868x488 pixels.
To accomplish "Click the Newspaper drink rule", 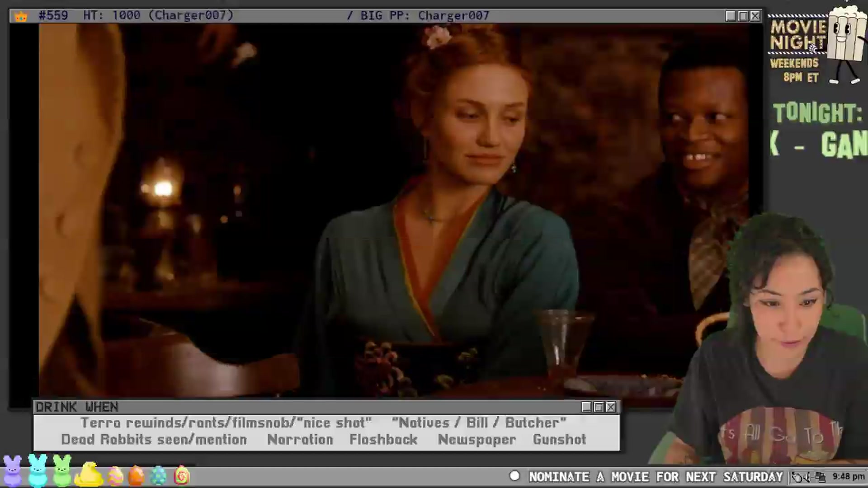I will point(477,440).
